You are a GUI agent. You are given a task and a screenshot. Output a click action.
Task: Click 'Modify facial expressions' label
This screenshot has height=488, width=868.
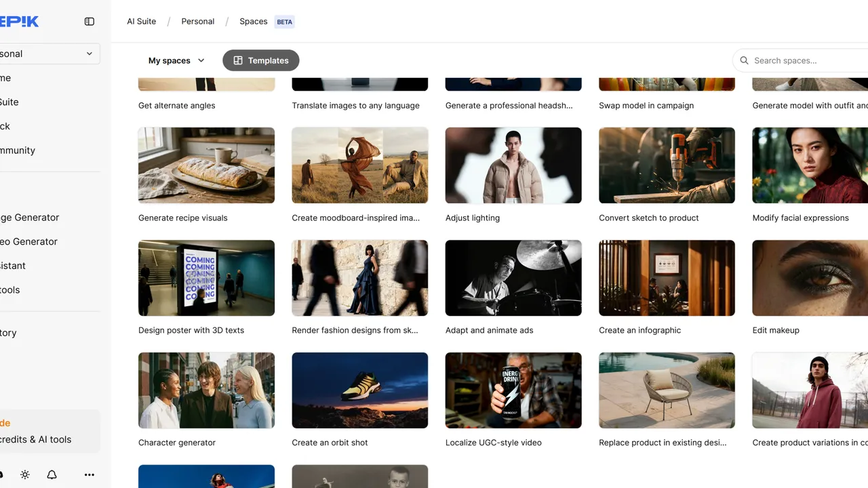point(801,218)
